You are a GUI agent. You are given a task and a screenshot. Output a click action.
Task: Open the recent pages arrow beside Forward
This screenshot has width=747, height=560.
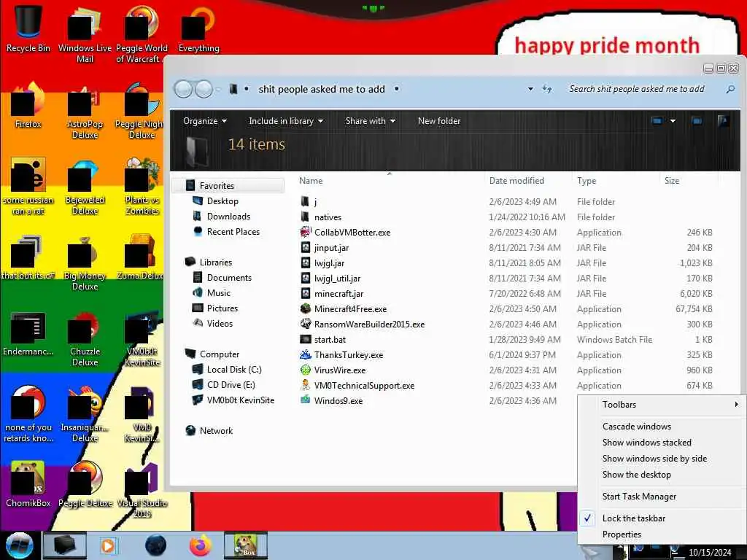pyautogui.click(x=218, y=89)
